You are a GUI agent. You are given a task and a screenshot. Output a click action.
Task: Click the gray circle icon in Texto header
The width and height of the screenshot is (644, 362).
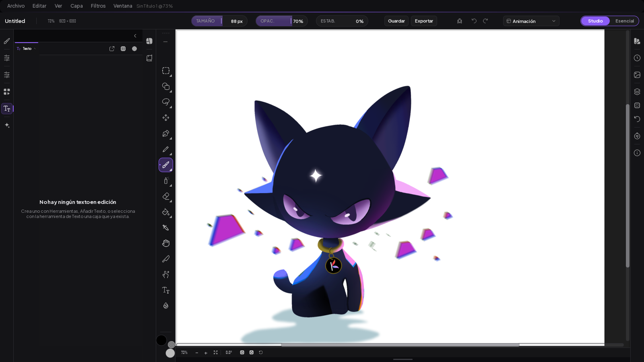pos(134,49)
